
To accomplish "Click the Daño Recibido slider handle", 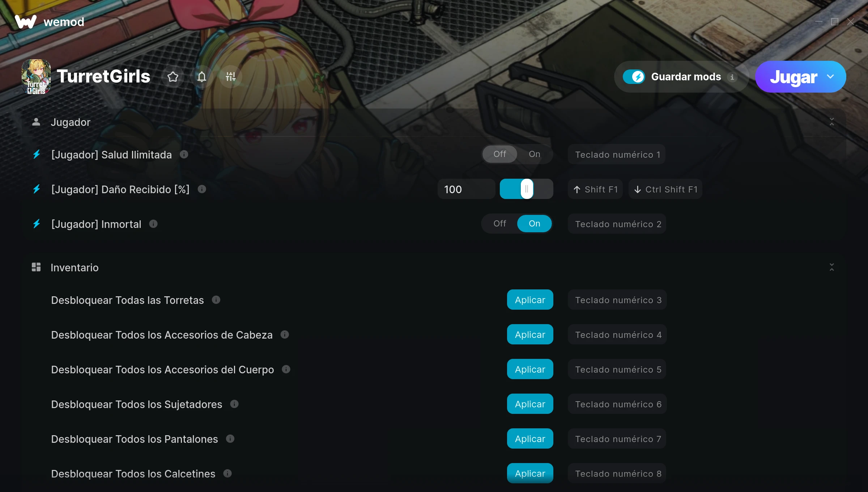I will coord(527,189).
